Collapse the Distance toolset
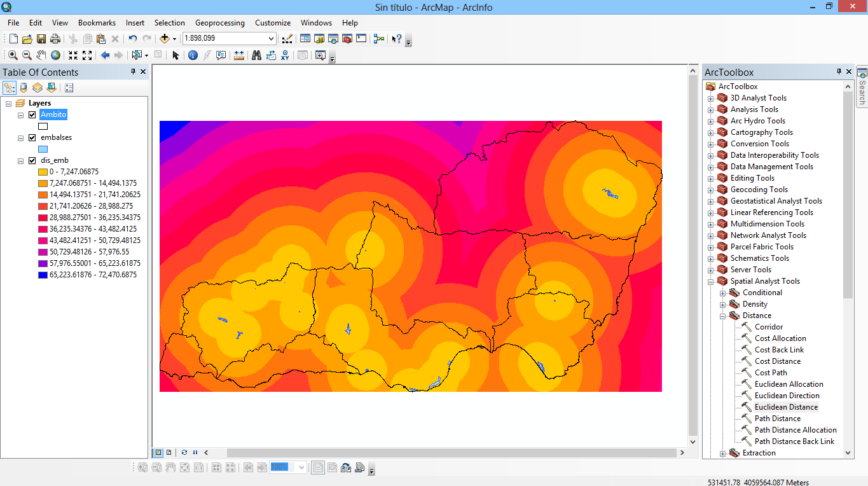The height and width of the screenshot is (486, 868). [722, 316]
